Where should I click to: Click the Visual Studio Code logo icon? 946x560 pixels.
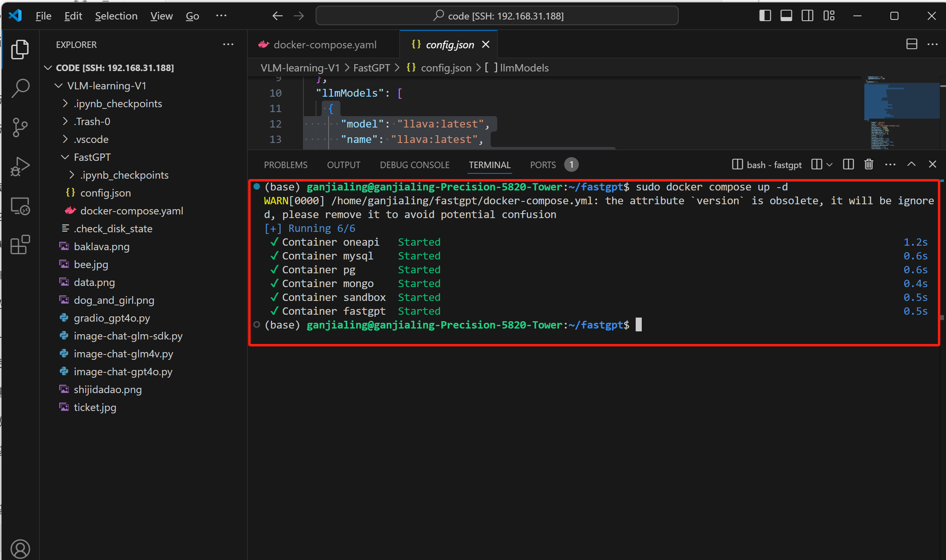click(15, 16)
